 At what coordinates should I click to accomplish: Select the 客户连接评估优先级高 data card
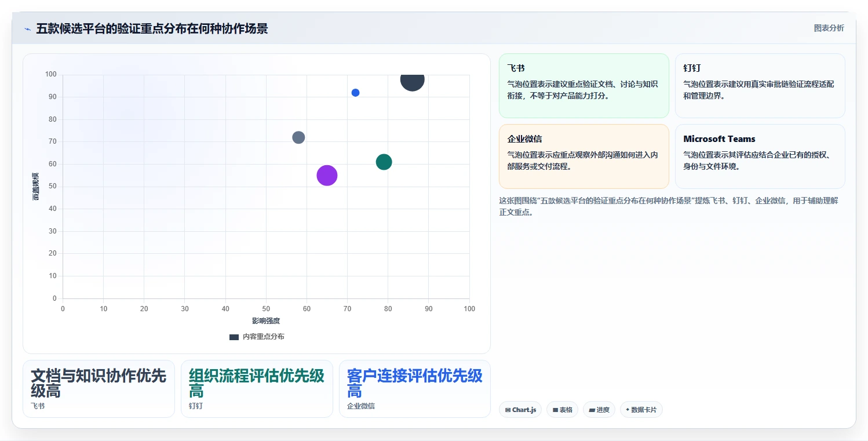click(415, 389)
